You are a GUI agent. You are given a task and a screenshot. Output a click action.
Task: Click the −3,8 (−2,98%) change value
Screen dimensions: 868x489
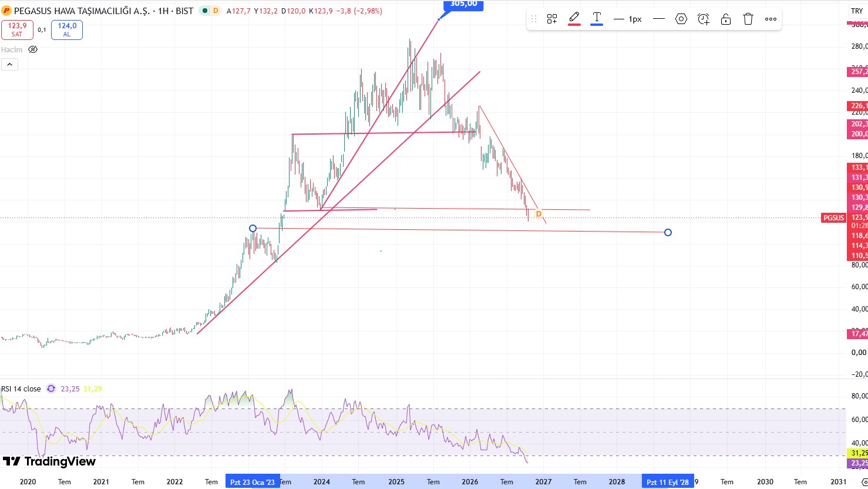click(x=358, y=11)
